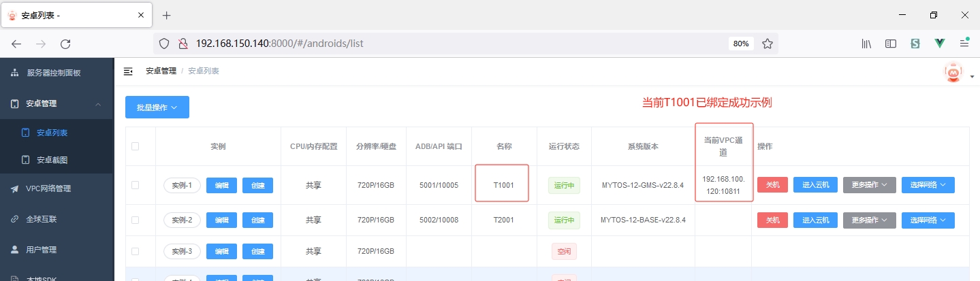Open Firefox library icon in toolbar
This screenshot has width=980, height=281.
[866, 44]
